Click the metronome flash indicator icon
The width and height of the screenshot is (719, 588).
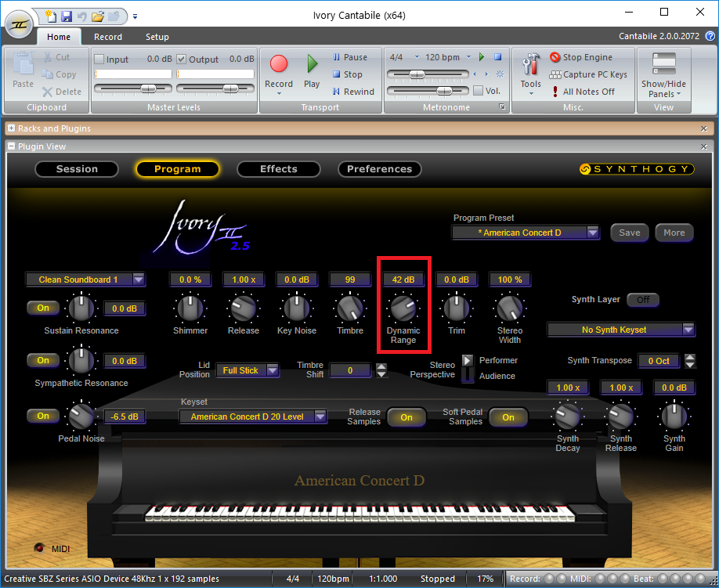tap(500, 74)
